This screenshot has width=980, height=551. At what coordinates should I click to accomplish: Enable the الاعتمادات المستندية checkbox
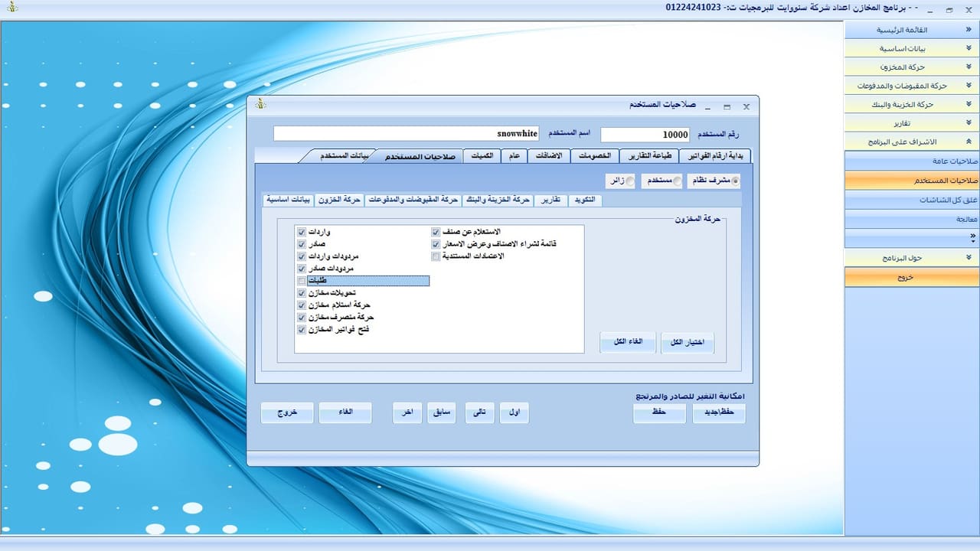coord(436,256)
